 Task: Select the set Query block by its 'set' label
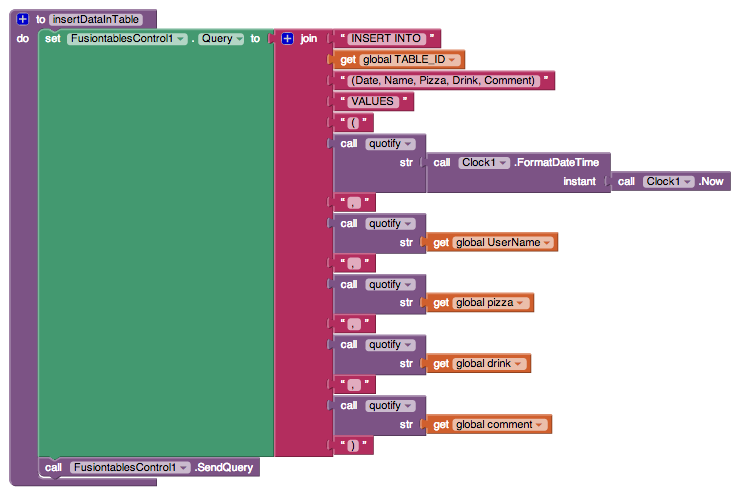click(x=52, y=38)
